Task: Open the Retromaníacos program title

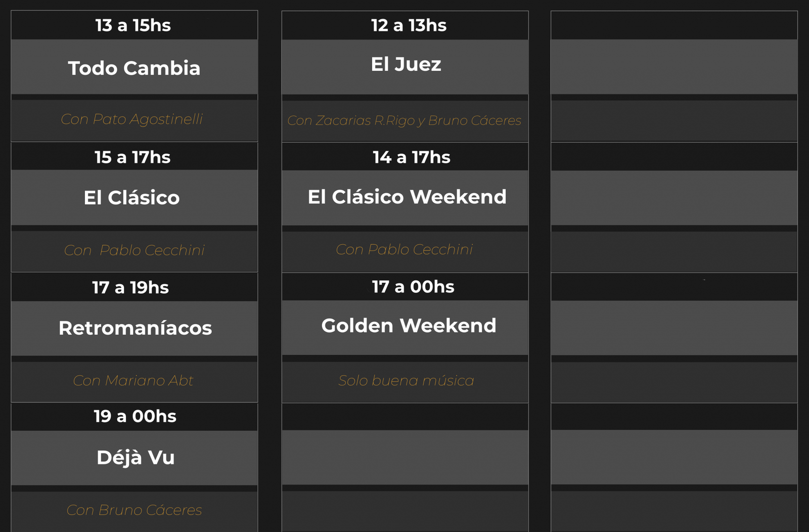Action: click(135, 328)
